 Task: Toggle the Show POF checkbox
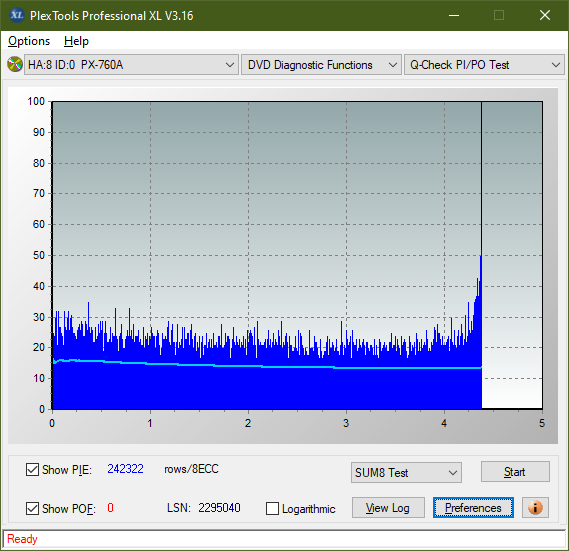click(x=32, y=508)
